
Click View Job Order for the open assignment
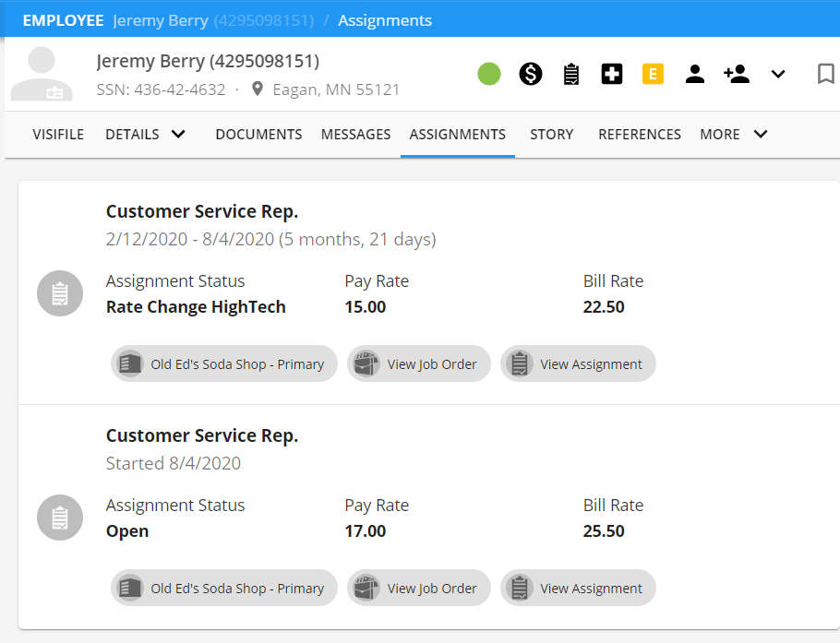(418, 588)
